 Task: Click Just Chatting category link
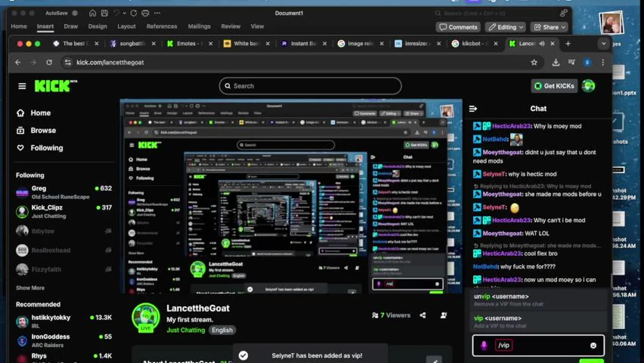click(x=185, y=330)
